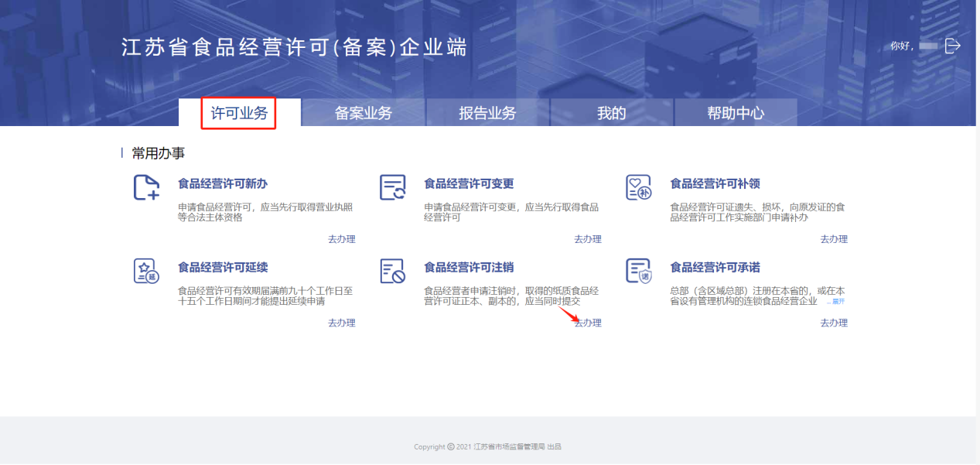Open the 报告业务 tab
The width and height of the screenshot is (980, 465).
point(487,113)
